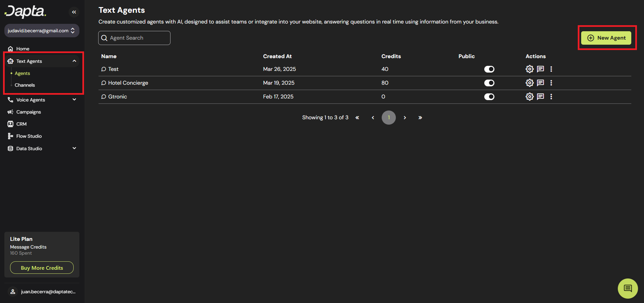Viewport: 644px width, 303px height.
Task: Open chat icon for Hotel Concierge agent
Action: click(540, 83)
